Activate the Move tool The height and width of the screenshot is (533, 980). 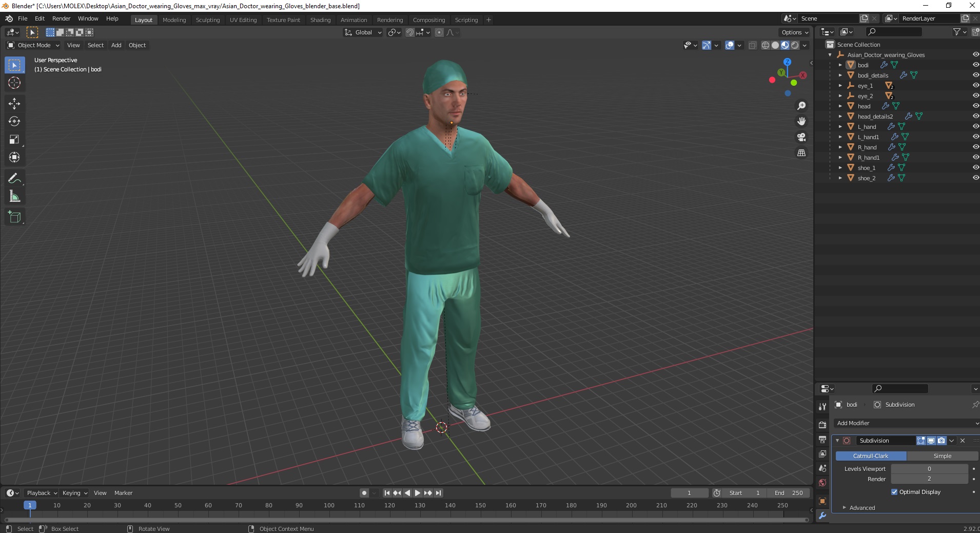click(14, 104)
